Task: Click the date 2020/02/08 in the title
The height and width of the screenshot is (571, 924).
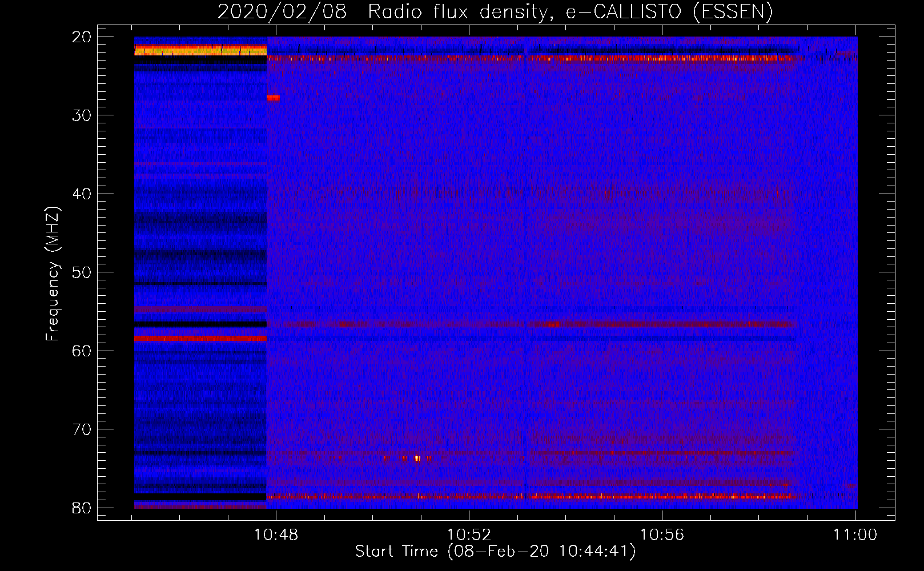Action: (x=282, y=11)
